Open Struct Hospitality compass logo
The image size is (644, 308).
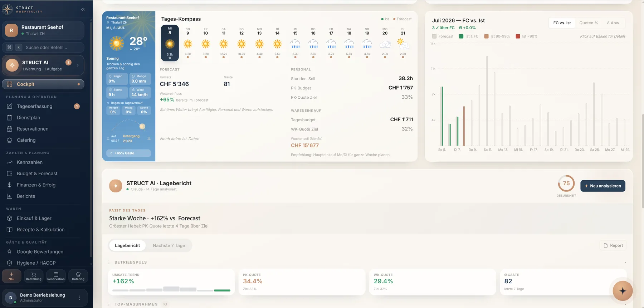[x=7, y=9]
